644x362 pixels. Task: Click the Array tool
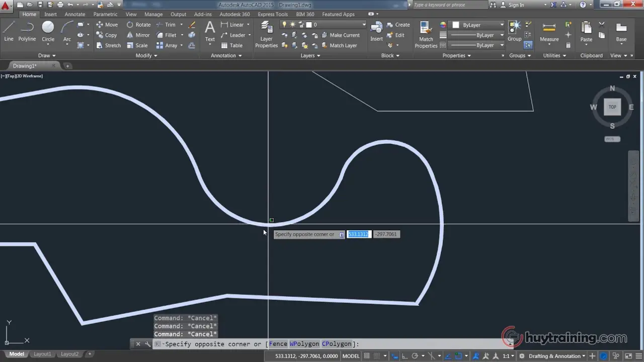tap(167, 45)
